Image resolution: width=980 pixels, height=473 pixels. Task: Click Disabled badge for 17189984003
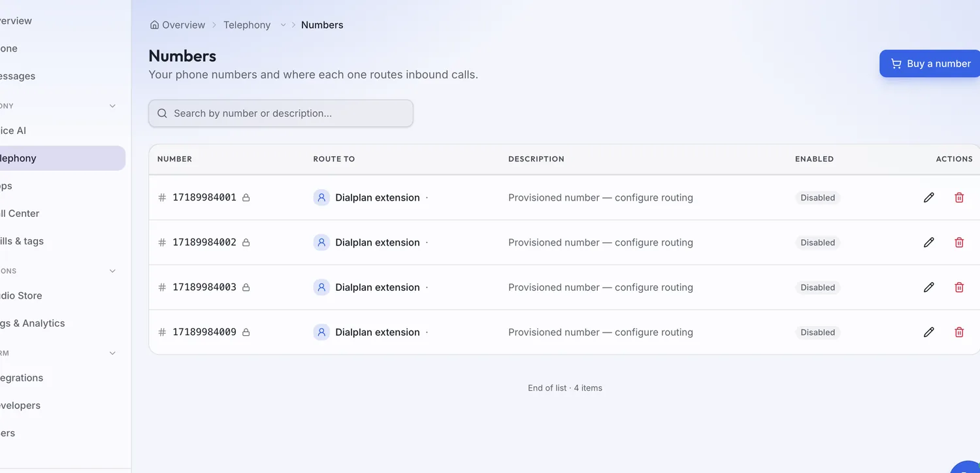(818, 287)
